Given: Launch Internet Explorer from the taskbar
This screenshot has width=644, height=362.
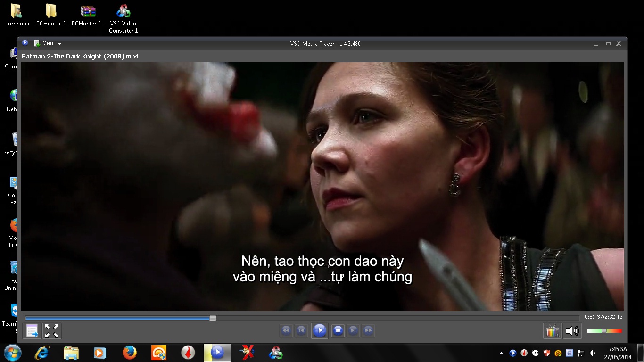Looking at the screenshot, I should 41,353.
